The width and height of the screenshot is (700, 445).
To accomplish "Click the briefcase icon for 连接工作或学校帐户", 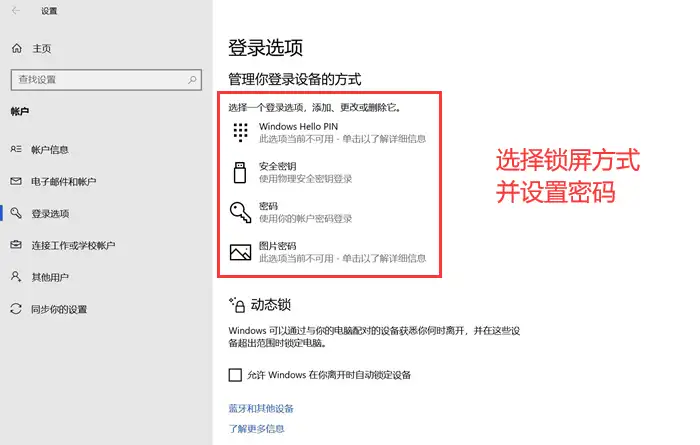I will pos(16,245).
